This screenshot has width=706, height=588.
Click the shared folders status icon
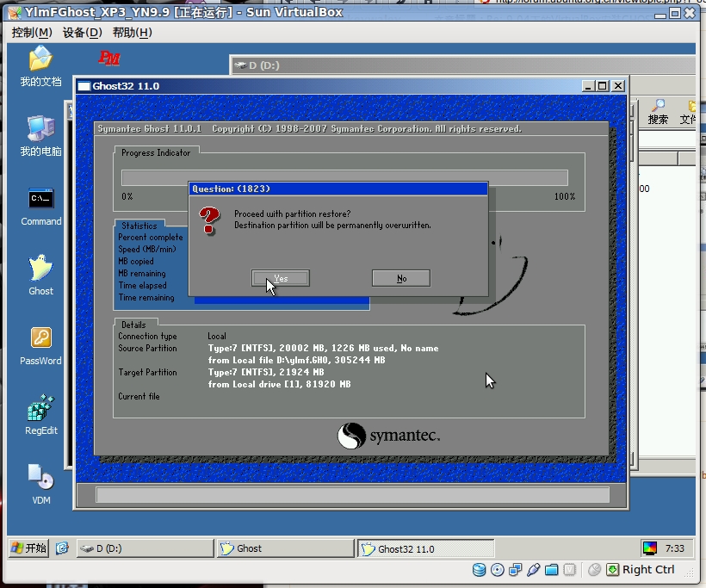coord(551,570)
